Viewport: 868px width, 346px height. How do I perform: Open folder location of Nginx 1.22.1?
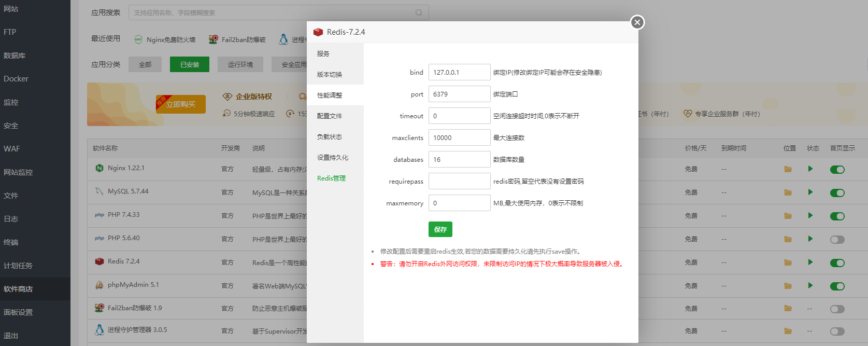(788, 169)
